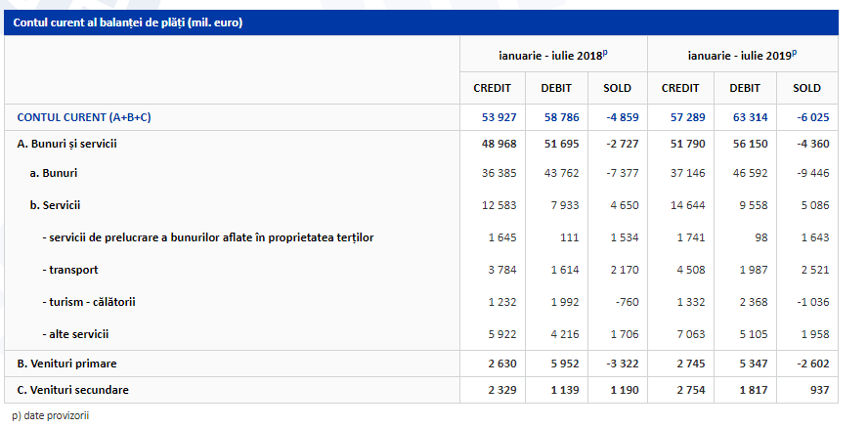The width and height of the screenshot is (868, 428).
Task: Click the 'A. Bunuri și servicii' row label
Action: tap(67, 144)
